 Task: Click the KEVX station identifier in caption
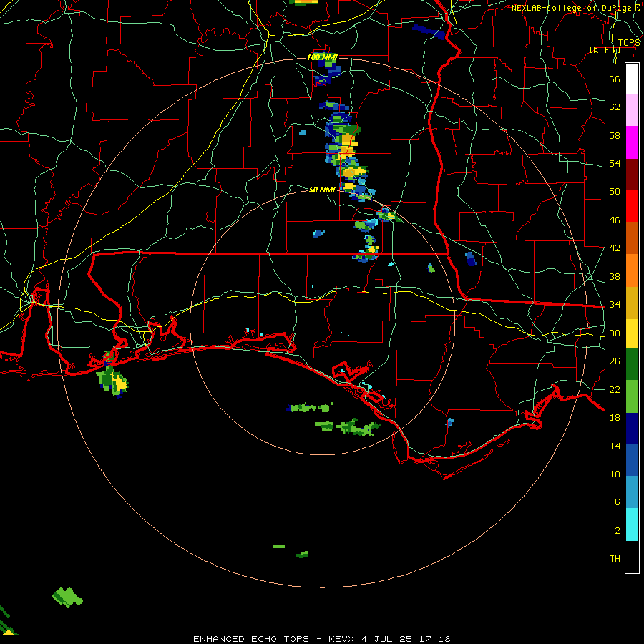[343, 639]
